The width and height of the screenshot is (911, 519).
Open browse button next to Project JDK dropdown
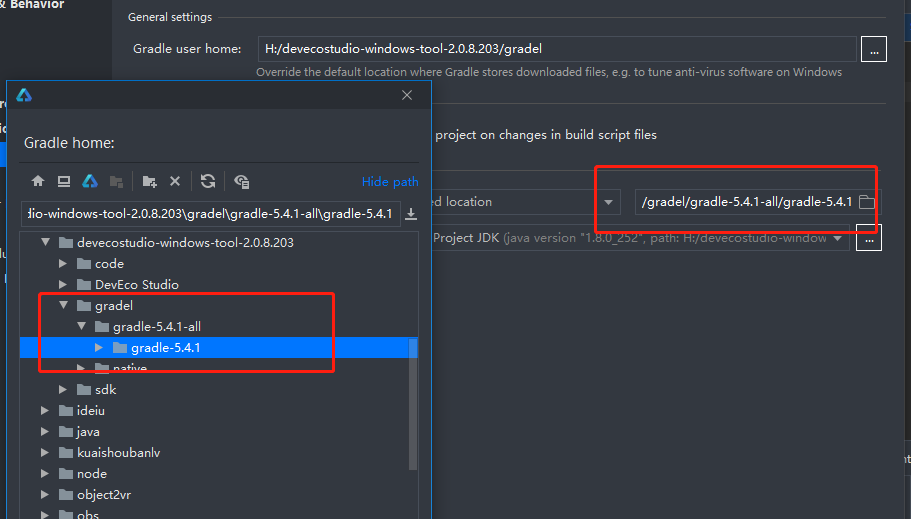pos(869,238)
